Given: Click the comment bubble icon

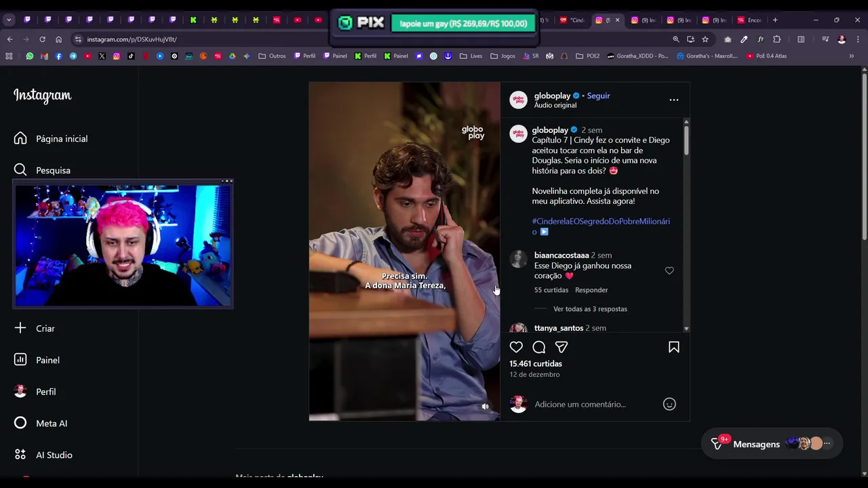Looking at the screenshot, I should coord(539,347).
